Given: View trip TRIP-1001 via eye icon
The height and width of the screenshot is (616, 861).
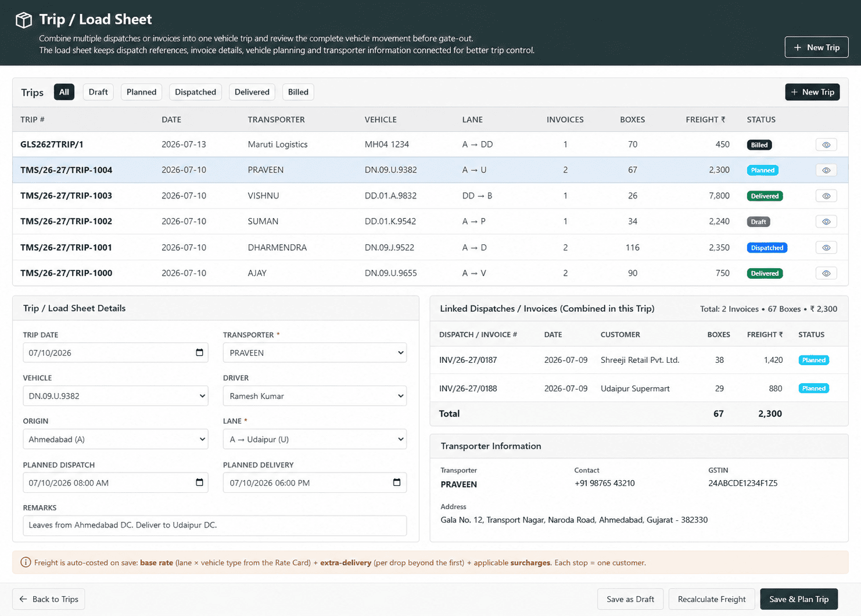Looking at the screenshot, I should (x=826, y=247).
